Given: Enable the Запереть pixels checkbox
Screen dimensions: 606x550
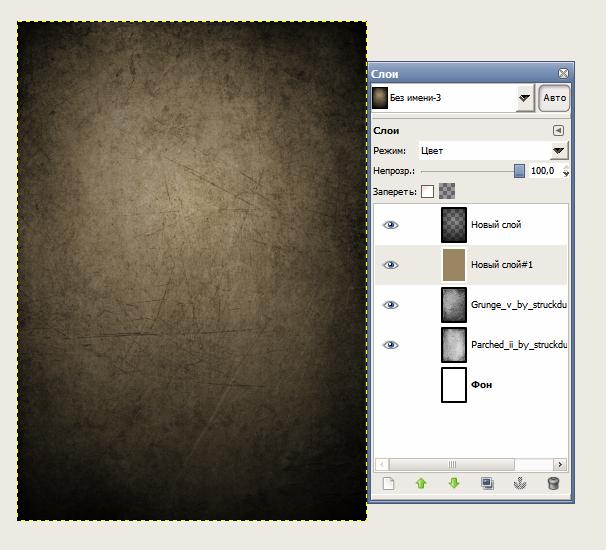Looking at the screenshot, I should [427, 191].
